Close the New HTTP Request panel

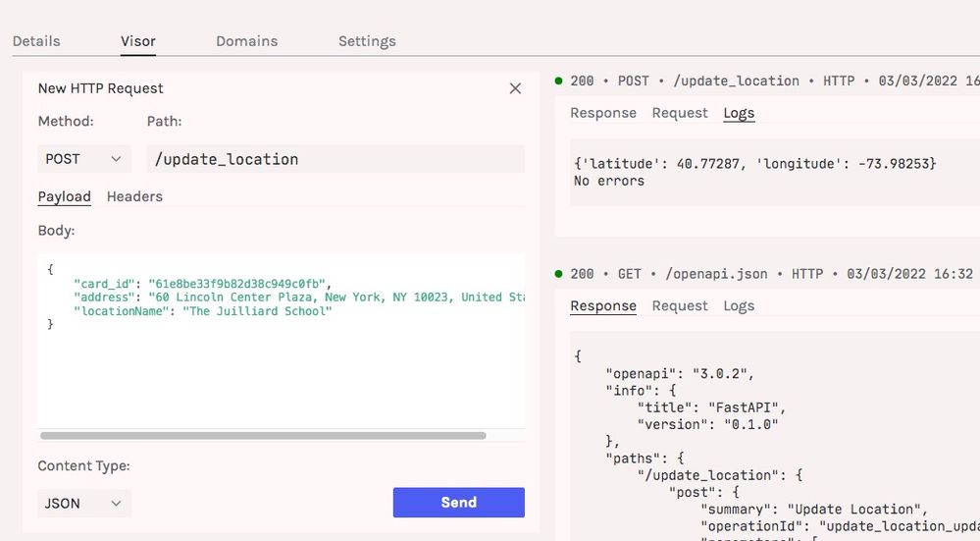tap(515, 88)
